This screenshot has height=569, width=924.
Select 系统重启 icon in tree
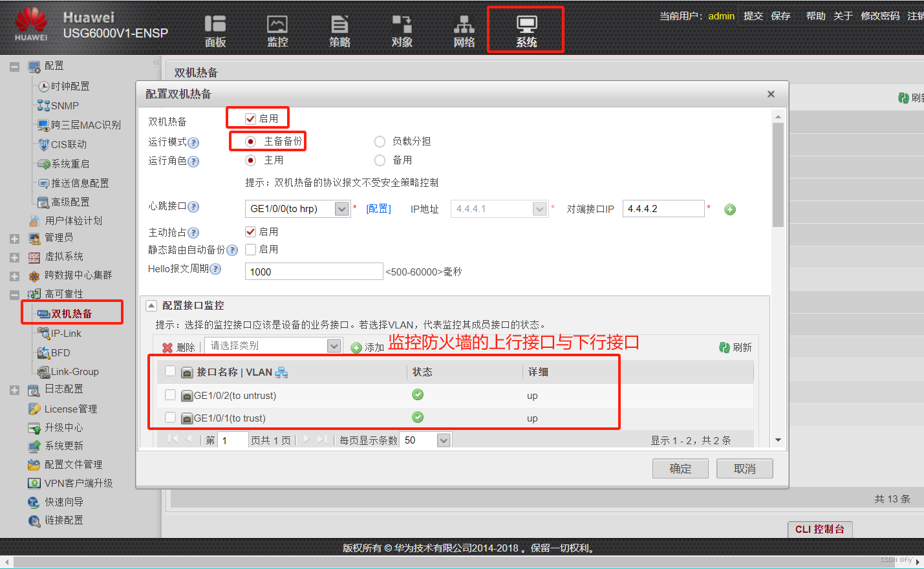pos(44,164)
